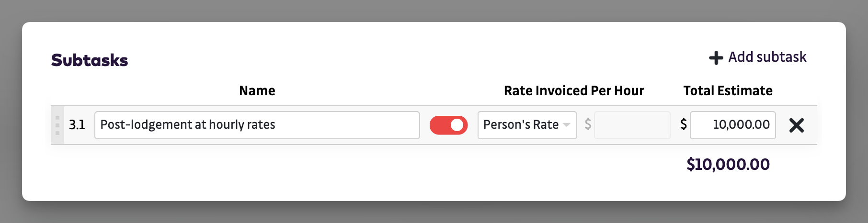Click the white knob of the red toggle

(457, 125)
